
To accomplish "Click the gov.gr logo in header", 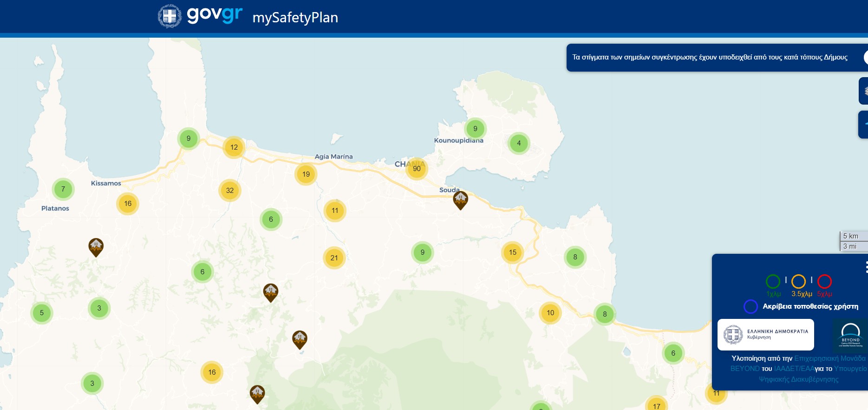I will click(x=201, y=16).
